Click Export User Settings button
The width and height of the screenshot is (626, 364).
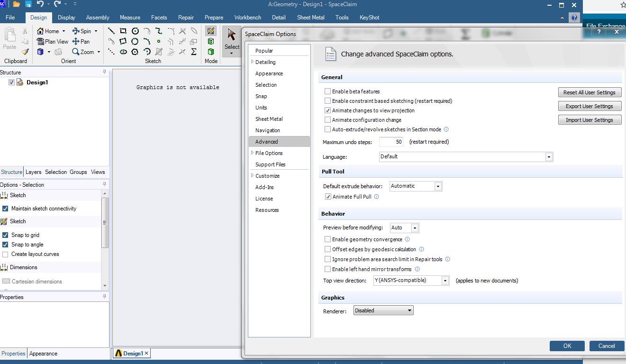click(590, 106)
